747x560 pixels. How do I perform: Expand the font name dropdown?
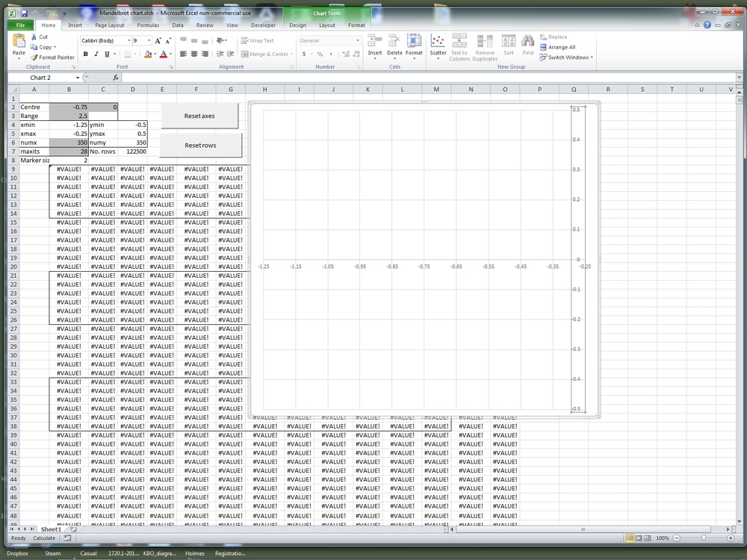coord(128,40)
